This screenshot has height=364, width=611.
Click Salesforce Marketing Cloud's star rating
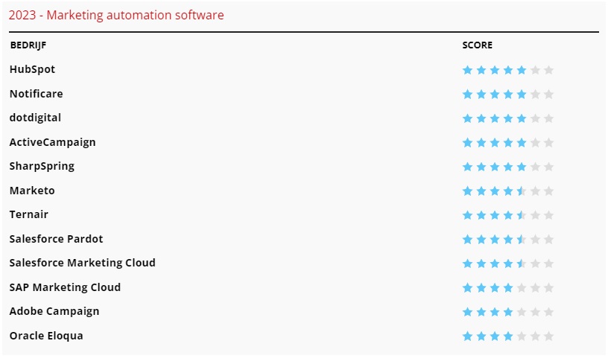point(507,264)
